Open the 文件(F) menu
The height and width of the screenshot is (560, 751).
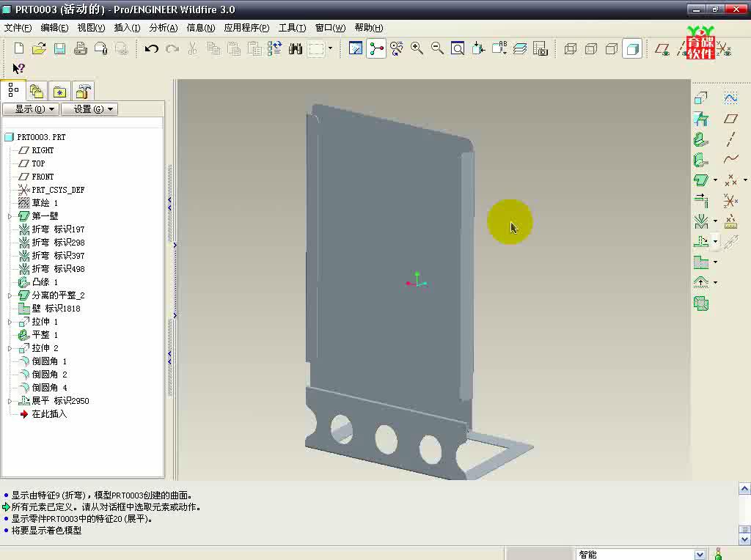(x=18, y=28)
